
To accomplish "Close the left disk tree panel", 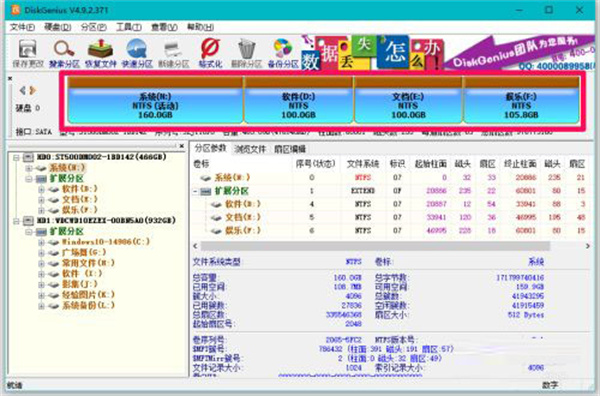I will coord(181,146).
